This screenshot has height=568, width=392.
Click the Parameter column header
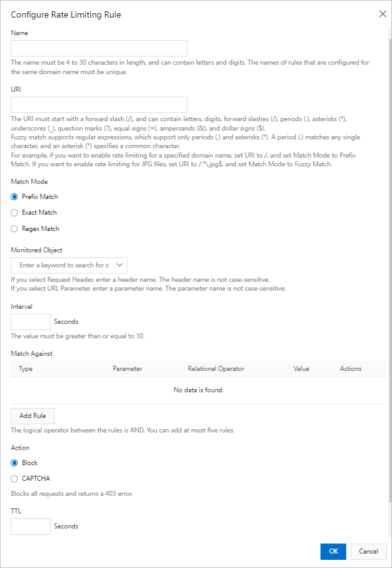[x=127, y=369]
